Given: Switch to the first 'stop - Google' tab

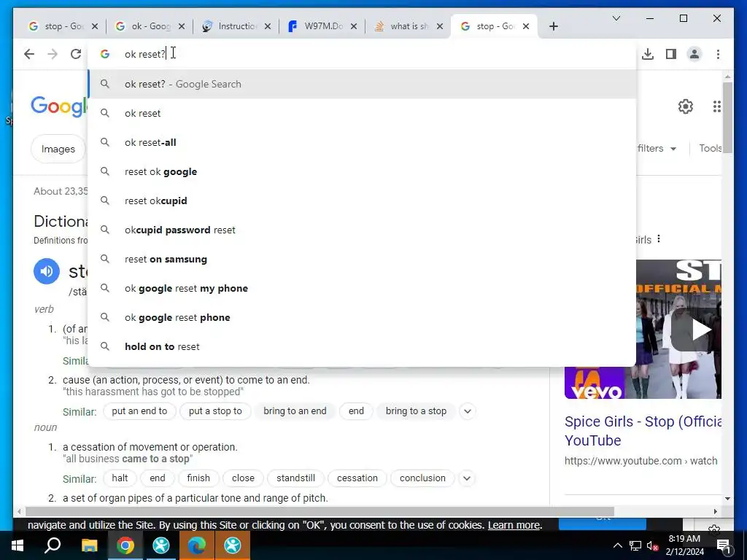Looking at the screenshot, I should (x=63, y=26).
